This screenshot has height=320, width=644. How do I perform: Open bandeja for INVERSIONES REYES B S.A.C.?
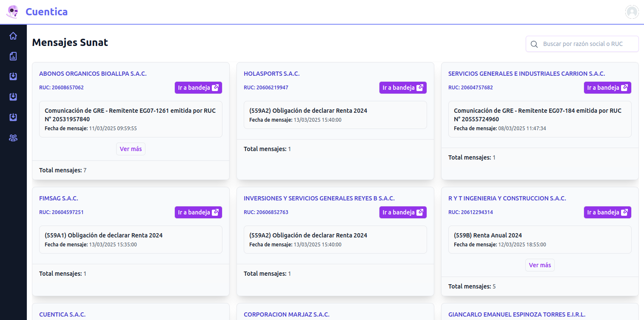(403, 212)
